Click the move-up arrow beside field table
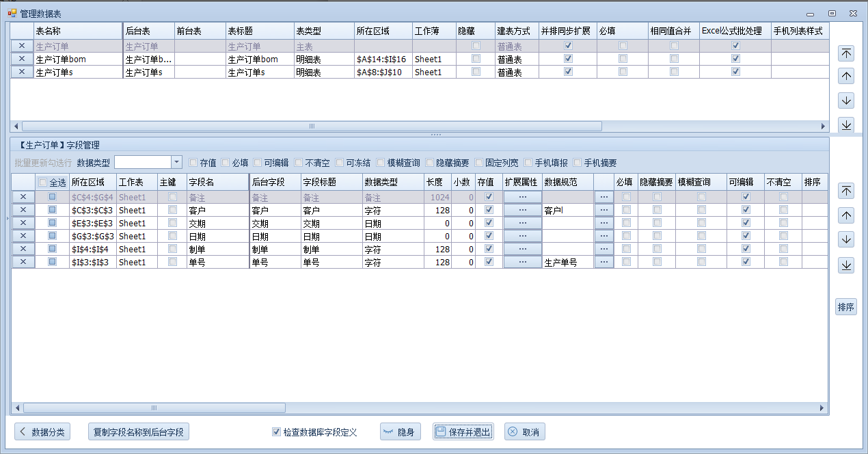The height and width of the screenshot is (454, 868). coord(846,215)
